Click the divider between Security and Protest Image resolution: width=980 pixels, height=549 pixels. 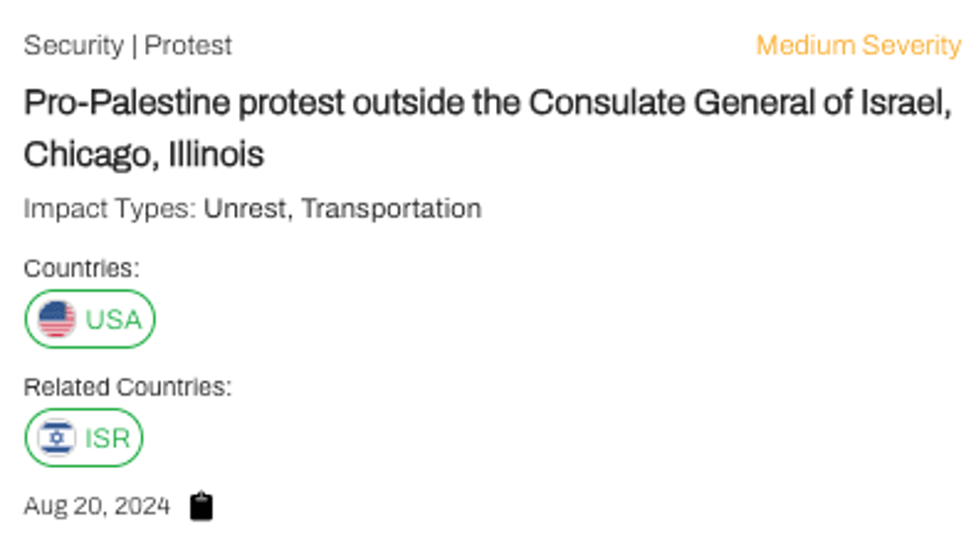pyautogui.click(x=134, y=45)
